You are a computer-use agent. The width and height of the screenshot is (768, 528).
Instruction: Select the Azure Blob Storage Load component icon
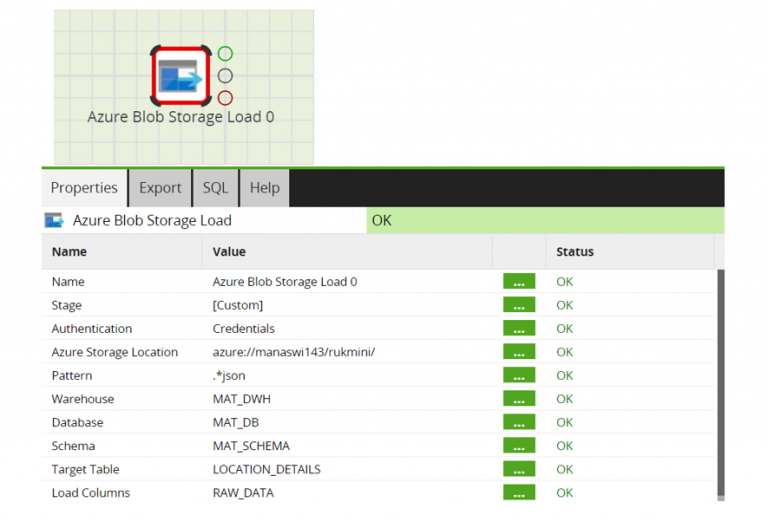coord(181,75)
